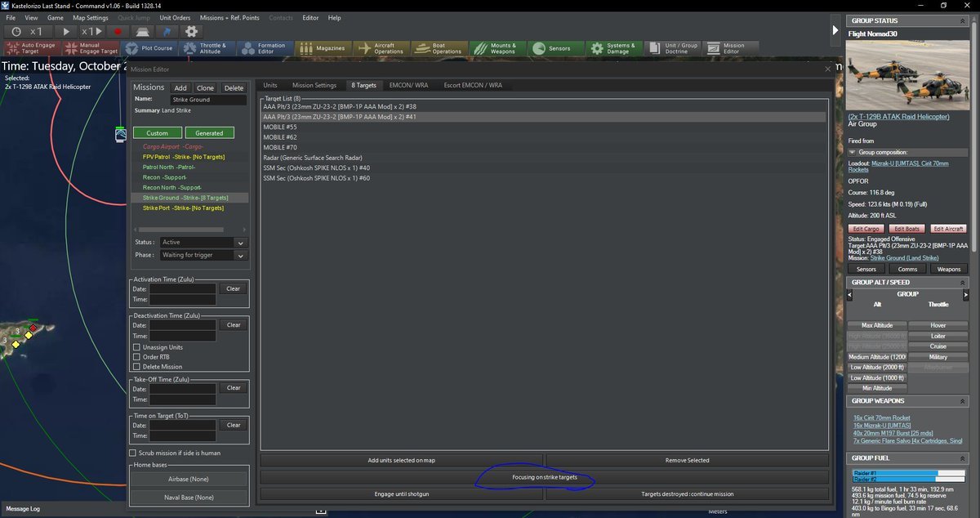The height and width of the screenshot is (518, 980).
Task: Click the red record button
Action: pyautogui.click(x=118, y=31)
